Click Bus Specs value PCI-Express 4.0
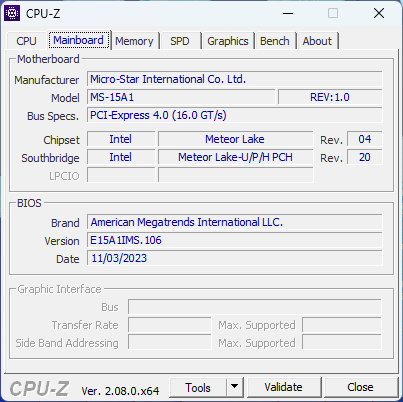The height and width of the screenshot is (402, 403). pyautogui.click(x=235, y=115)
